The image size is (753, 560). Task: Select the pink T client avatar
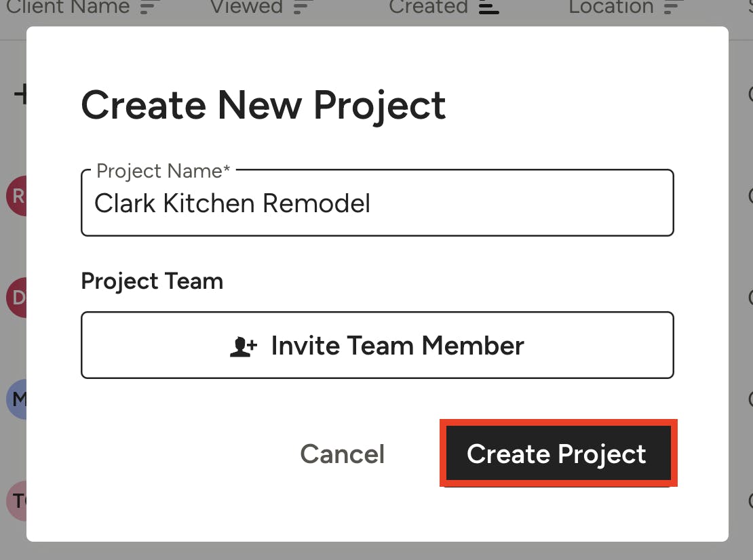[16, 501]
